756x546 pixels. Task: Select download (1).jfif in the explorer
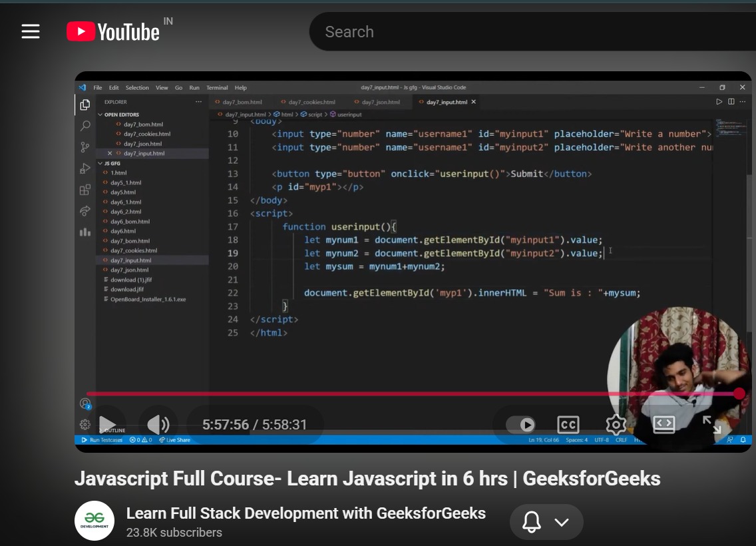(131, 280)
